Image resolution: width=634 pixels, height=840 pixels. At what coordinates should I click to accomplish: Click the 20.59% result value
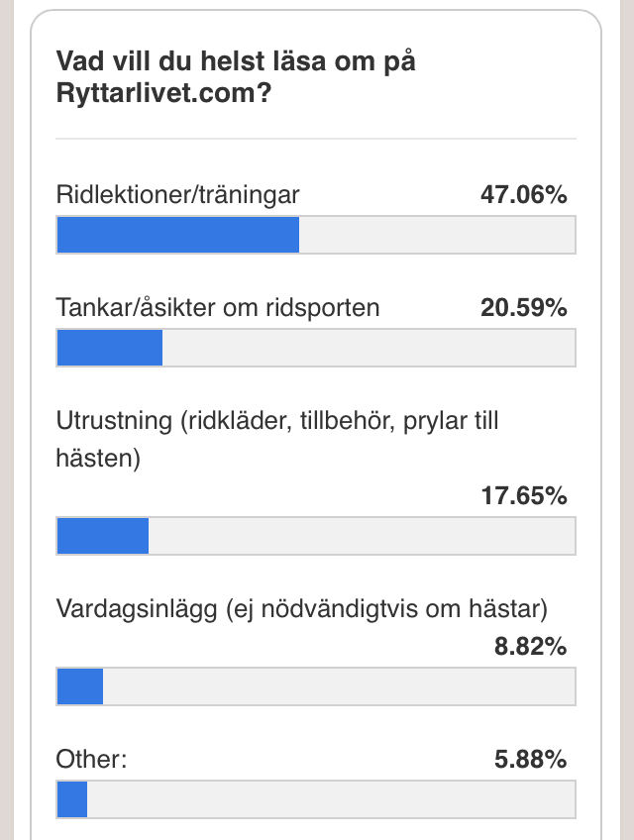click(523, 308)
